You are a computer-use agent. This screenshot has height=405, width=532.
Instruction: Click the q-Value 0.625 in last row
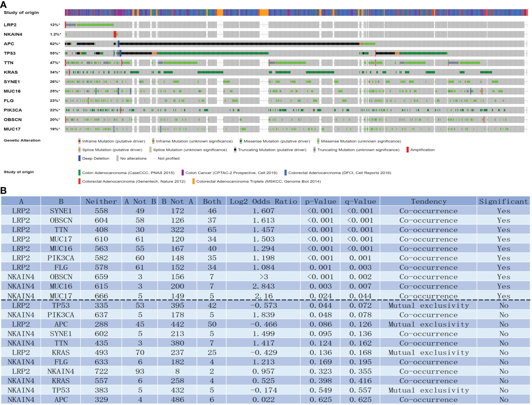coord(360,400)
